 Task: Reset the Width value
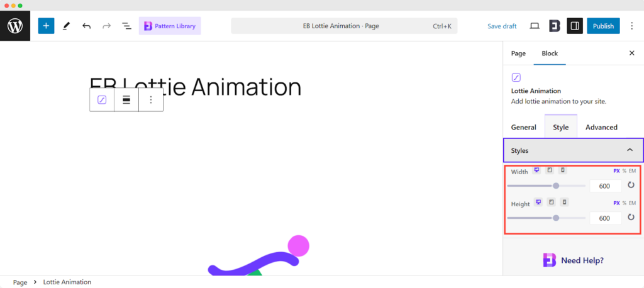[631, 186]
